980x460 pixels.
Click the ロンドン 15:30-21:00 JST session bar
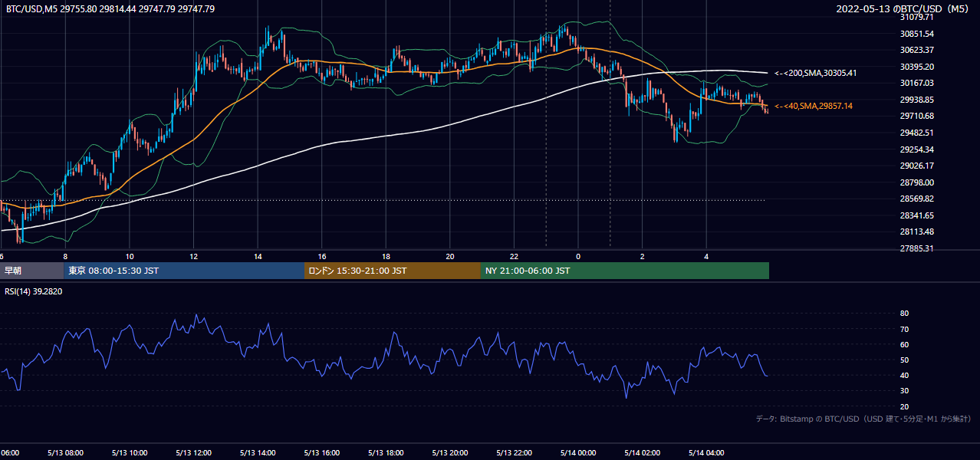point(393,271)
